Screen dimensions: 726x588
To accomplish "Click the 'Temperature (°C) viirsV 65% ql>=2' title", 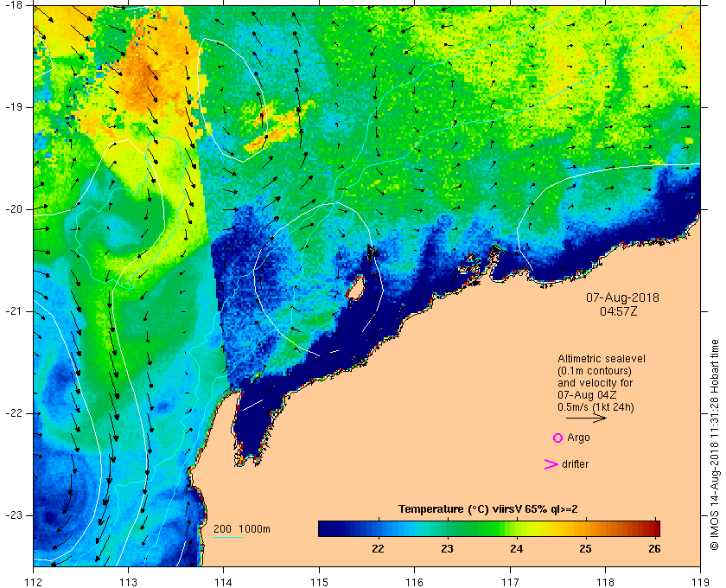I will point(488,508).
